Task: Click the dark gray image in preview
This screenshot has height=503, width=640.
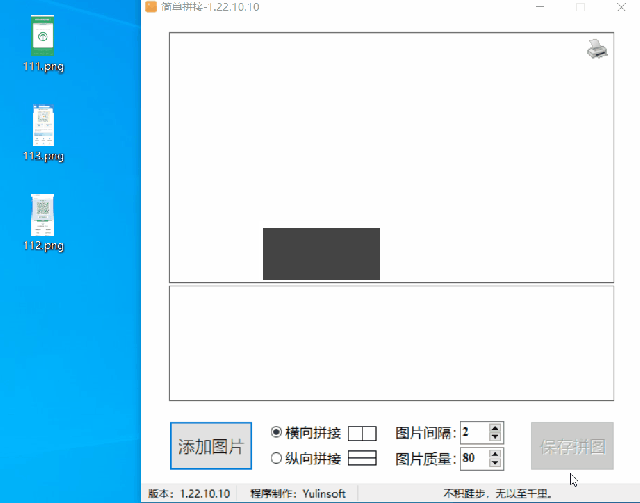Action: coord(321,254)
